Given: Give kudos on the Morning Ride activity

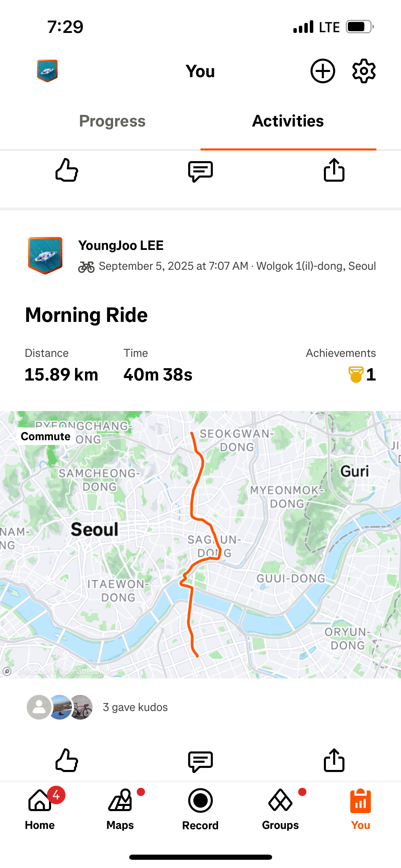Looking at the screenshot, I should pos(67,760).
